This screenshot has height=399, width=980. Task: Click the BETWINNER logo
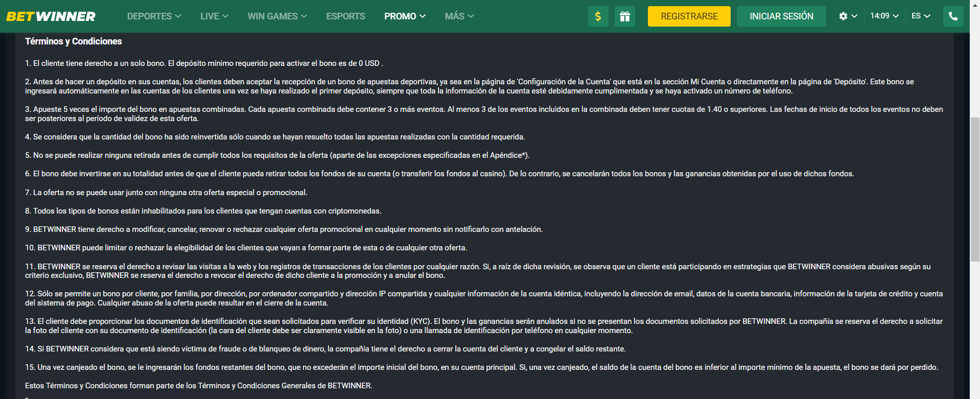[51, 16]
